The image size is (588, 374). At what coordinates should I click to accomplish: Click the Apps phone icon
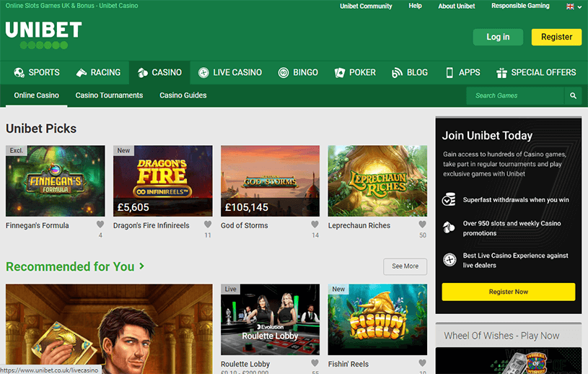tap(449, 72)
